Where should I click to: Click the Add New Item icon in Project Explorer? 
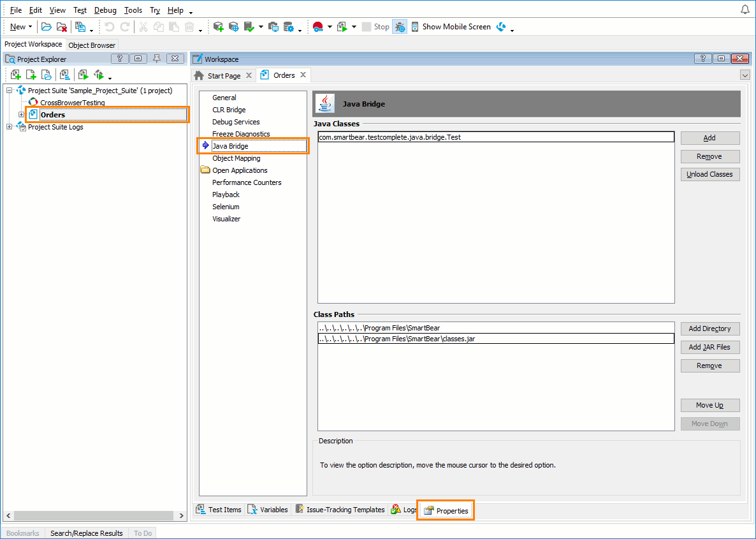click(15, 75)
